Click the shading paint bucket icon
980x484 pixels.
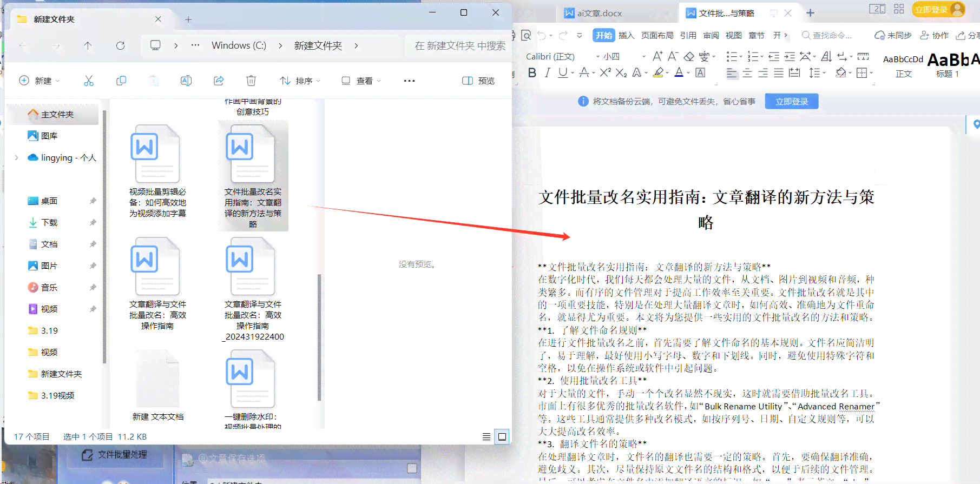point(840,72)
